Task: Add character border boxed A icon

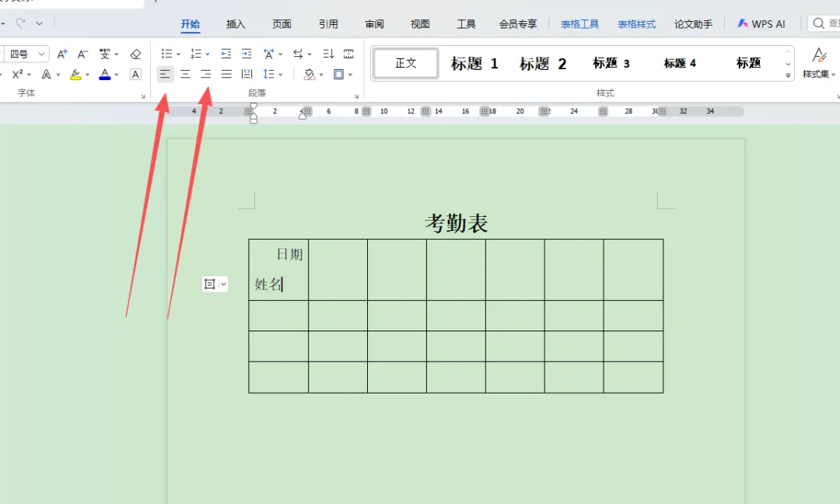Action: point(135,74)
